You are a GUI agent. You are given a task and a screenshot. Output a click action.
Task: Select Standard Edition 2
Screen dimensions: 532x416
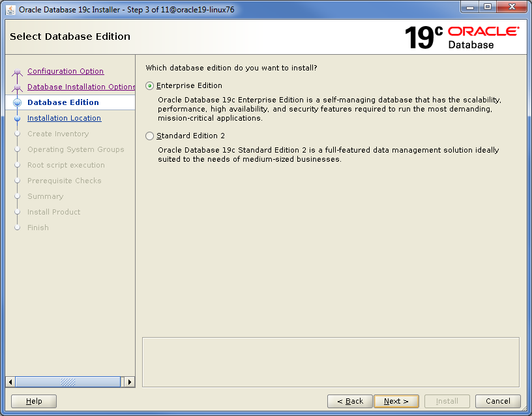point(150,136)
